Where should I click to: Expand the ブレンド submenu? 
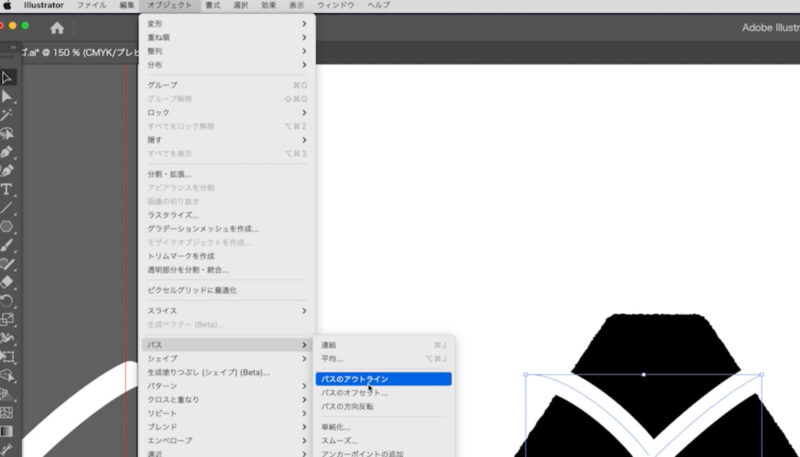[x=227, y=427]
